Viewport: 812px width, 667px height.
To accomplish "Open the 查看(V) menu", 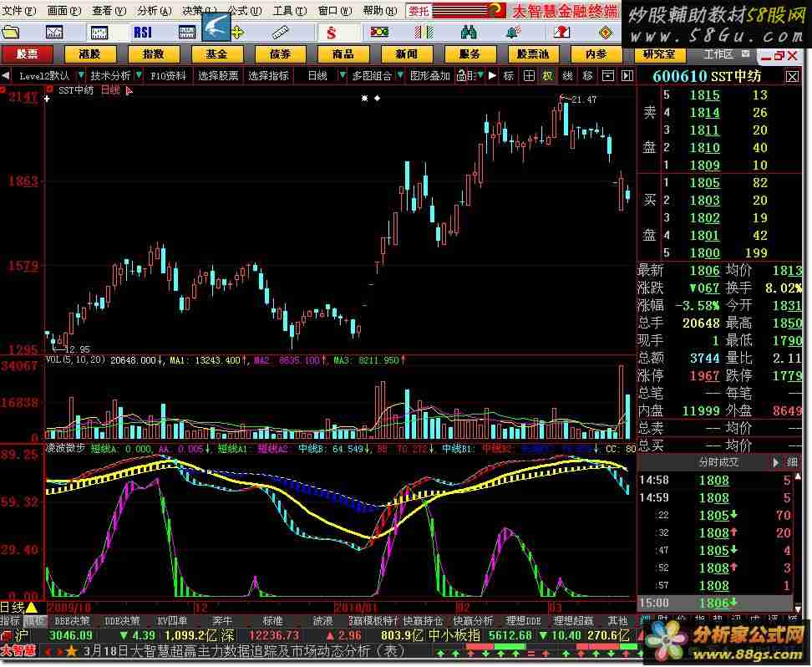I will (x=109, y=11).
